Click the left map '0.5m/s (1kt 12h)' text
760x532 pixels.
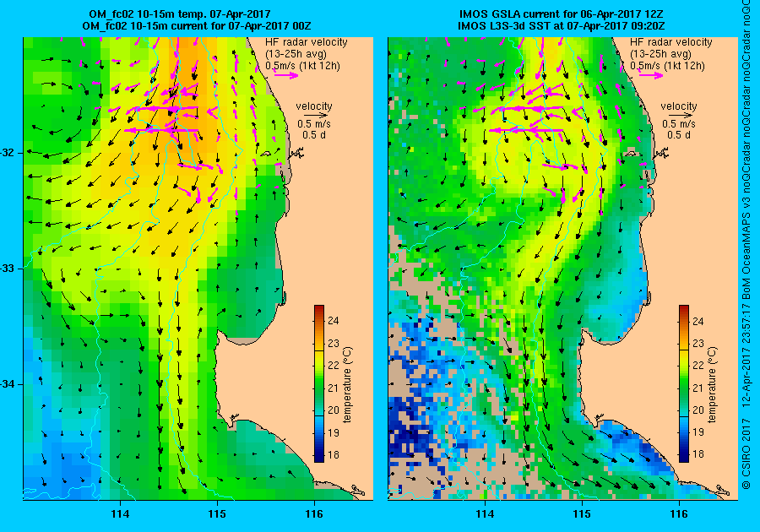302,66
